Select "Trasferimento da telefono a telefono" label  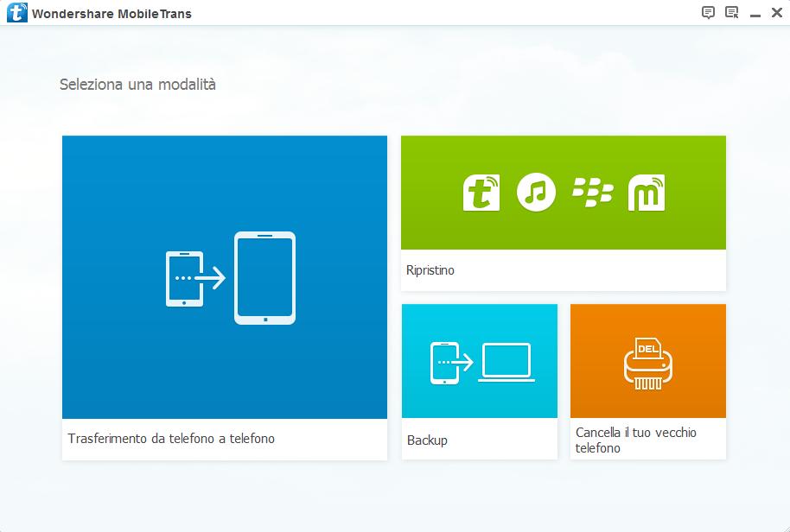(x=171, y=439)
